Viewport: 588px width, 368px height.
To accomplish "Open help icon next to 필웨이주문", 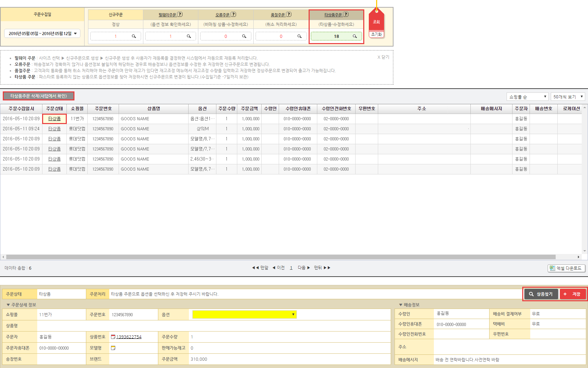I will 180,14.
